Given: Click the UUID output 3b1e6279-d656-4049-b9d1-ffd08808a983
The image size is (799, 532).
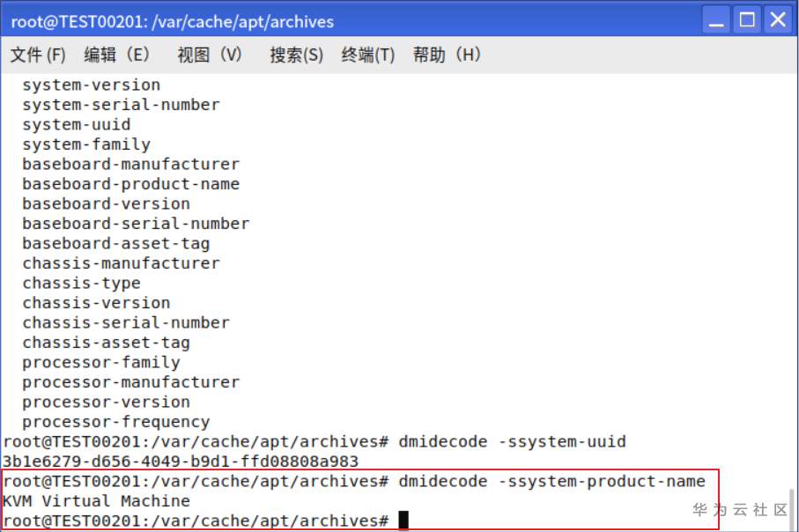Looking at the screenshot, I should [181, 461].
